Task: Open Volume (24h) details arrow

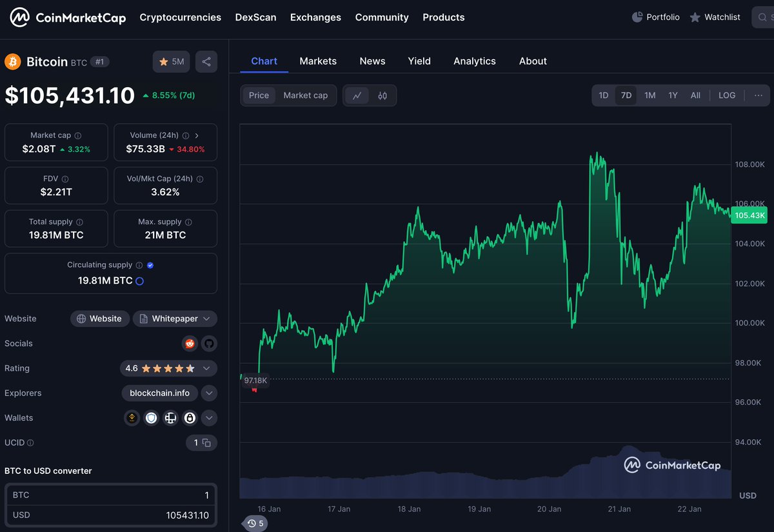Action: 197,136
